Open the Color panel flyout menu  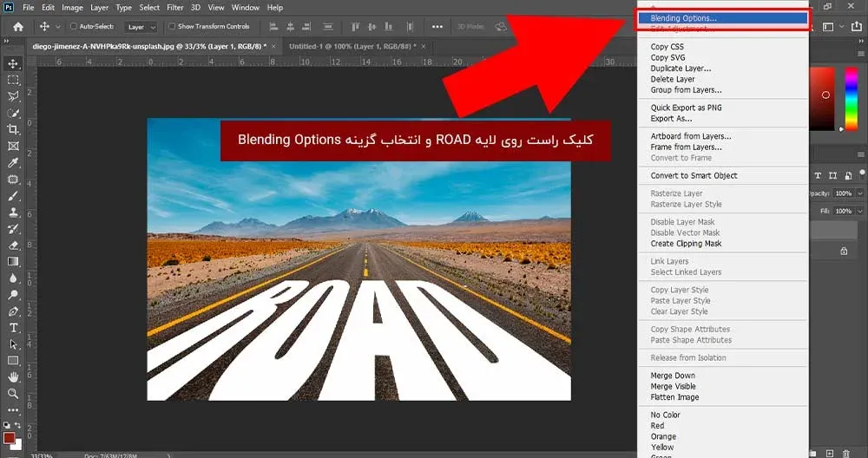(861, 54)
